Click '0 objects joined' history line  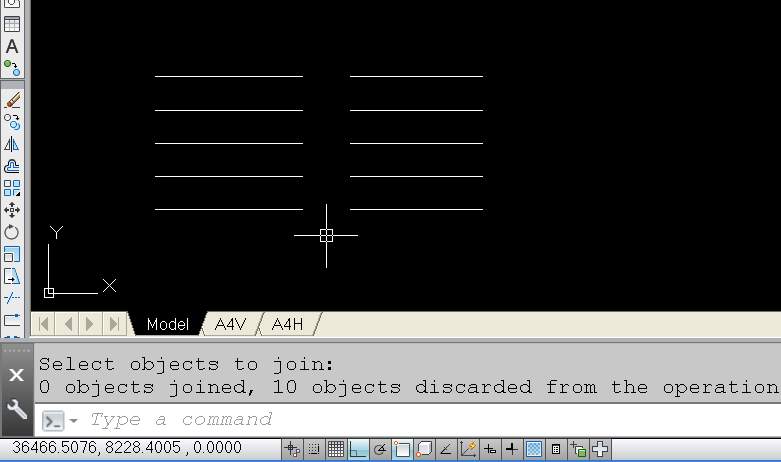point(409,387)
